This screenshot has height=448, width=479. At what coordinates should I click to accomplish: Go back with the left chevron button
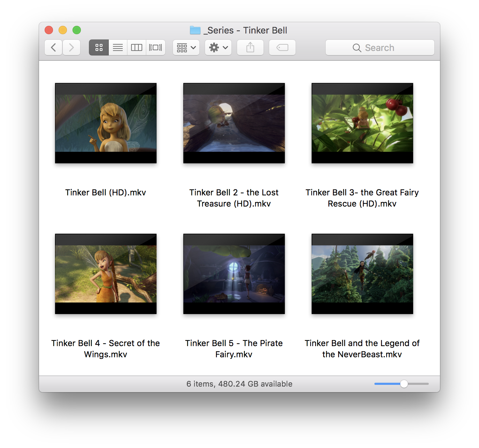pos(53,47)
